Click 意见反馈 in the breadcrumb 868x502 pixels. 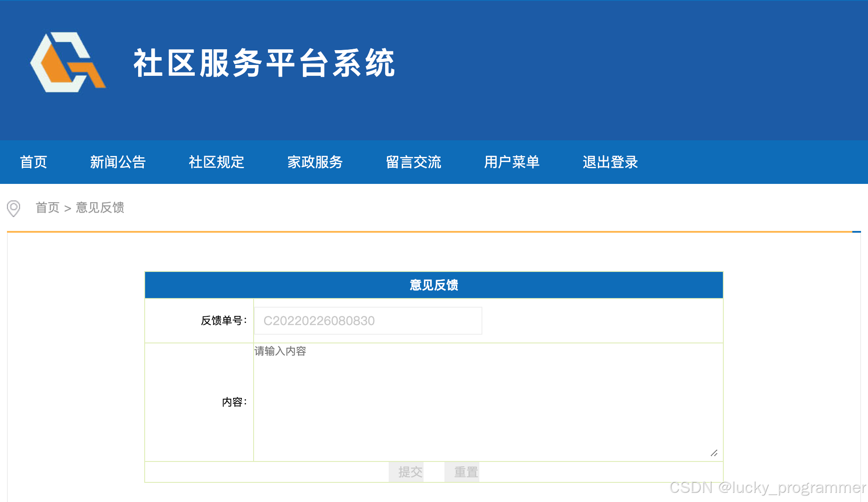pyautogui.click(x=100, y=207)
